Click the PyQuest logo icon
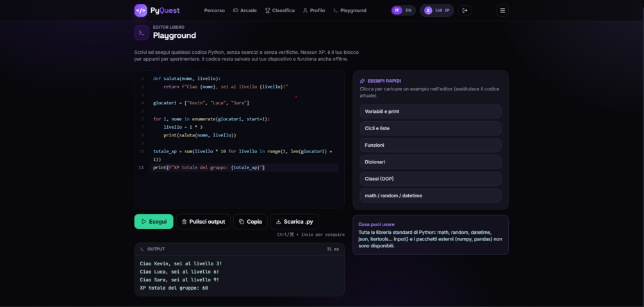The width and height of the screenshot is (644, 307). [140, 10]
